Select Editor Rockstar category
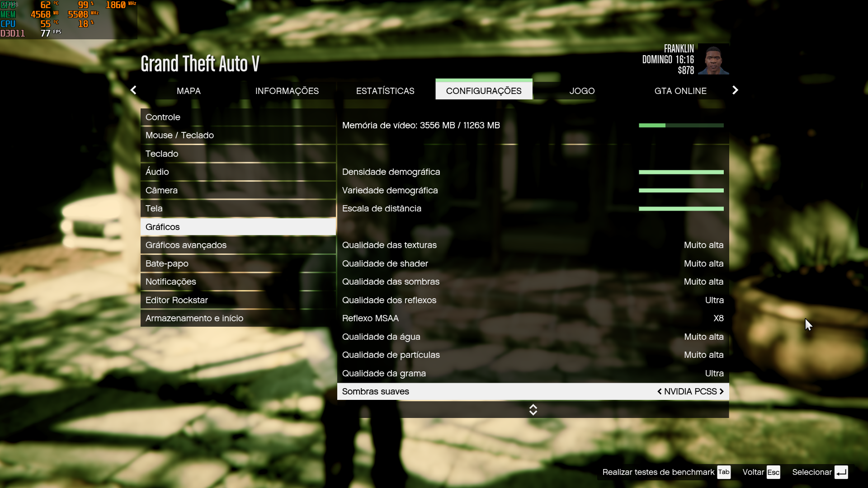This screenshot has width=868, height=488. coord(238,300)
